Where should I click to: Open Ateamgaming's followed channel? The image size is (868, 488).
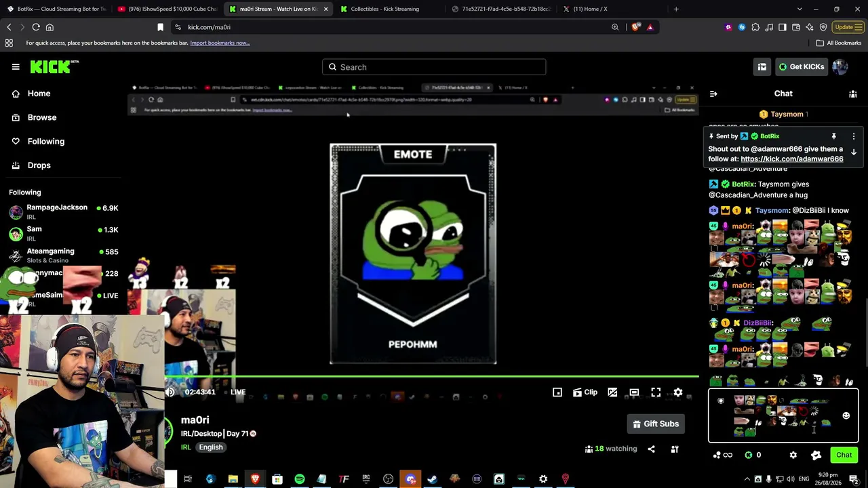64,256
